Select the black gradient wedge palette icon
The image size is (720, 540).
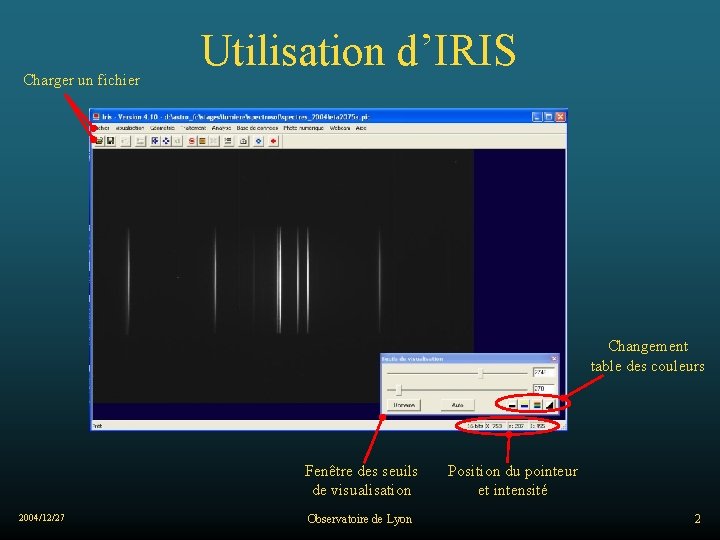coord(550,405)
